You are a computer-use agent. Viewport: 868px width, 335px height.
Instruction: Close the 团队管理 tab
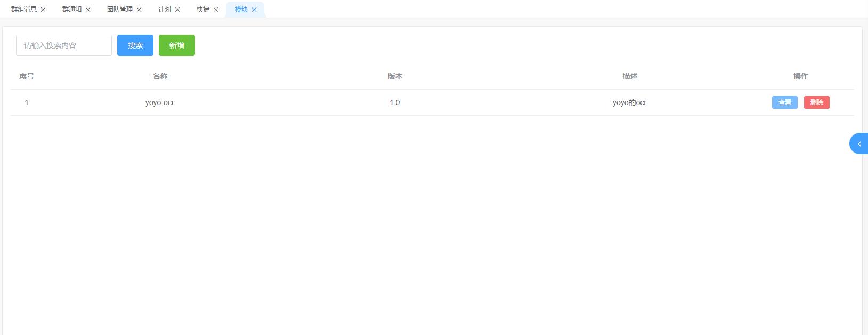click(139, 10)
